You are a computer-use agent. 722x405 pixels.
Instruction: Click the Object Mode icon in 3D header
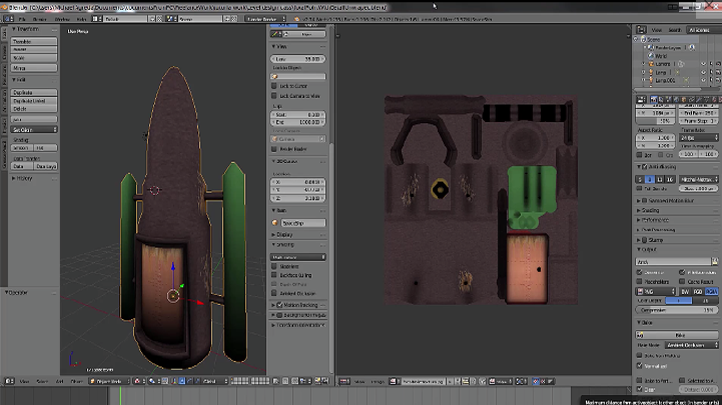coord(93,381)
